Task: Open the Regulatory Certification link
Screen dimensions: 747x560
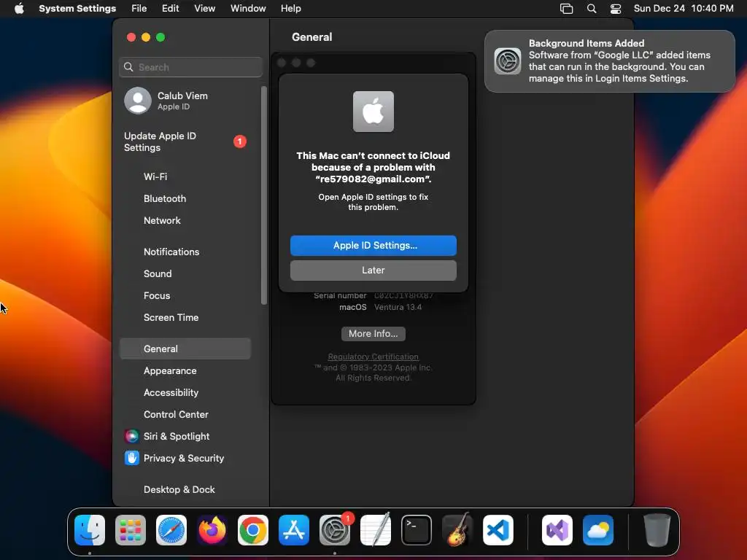Action: pos(373,357)
